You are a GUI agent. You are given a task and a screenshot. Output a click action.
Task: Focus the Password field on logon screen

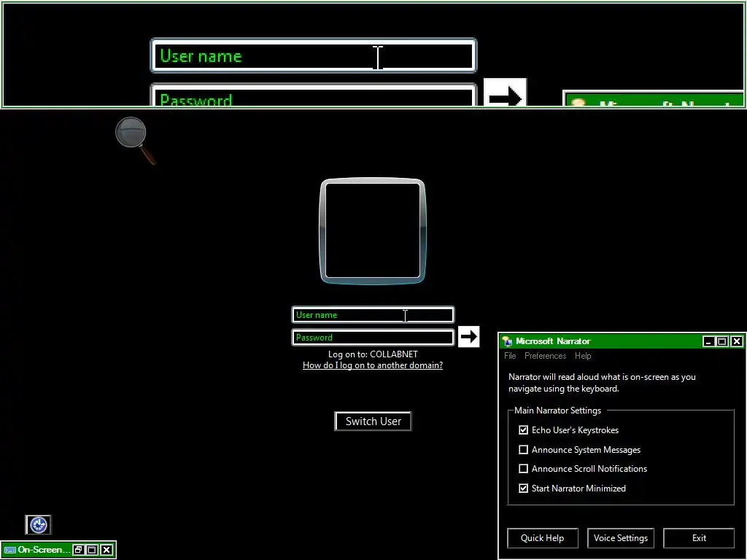click(x=373, y=337)
